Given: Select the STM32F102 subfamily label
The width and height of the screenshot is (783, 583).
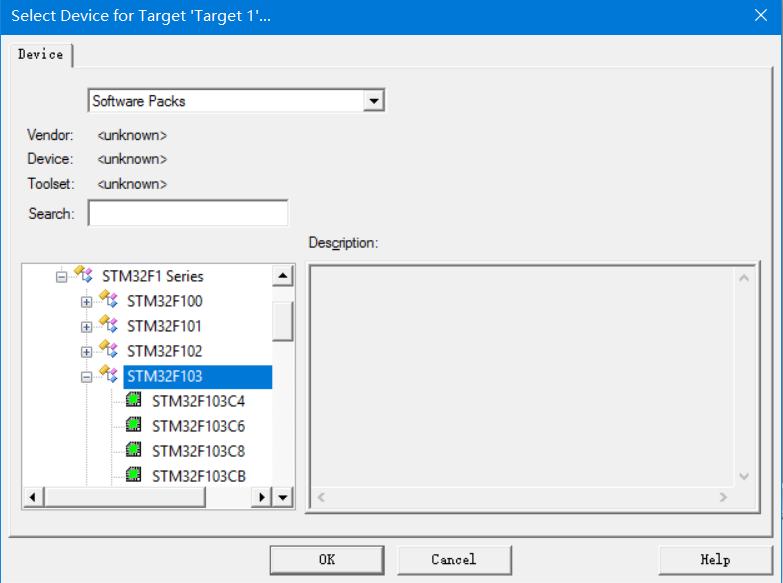Looking at the screenshot, I should (x=164, y=351).
